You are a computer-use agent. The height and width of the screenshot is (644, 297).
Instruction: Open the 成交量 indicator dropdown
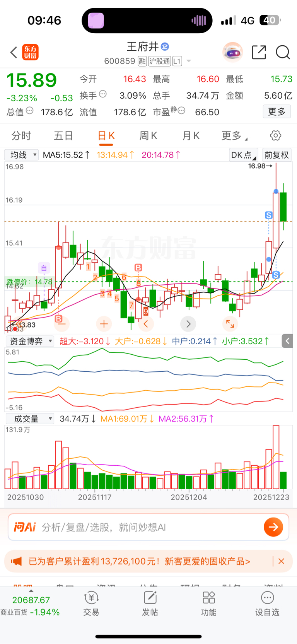(30, 419)
